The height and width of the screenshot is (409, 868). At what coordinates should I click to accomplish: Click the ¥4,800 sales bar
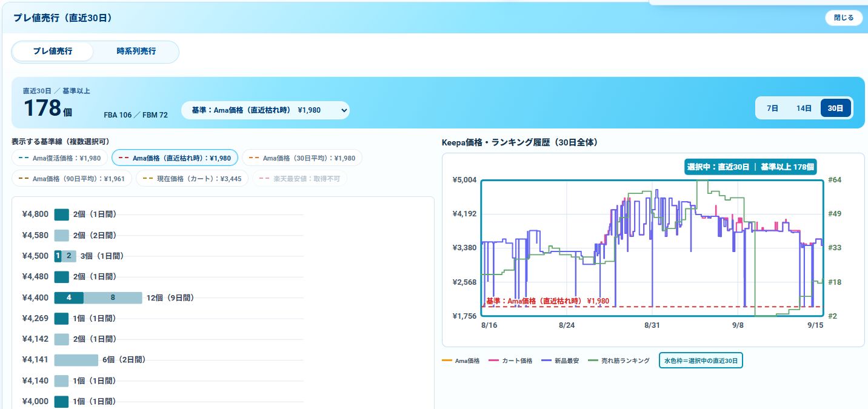[61, 214]
